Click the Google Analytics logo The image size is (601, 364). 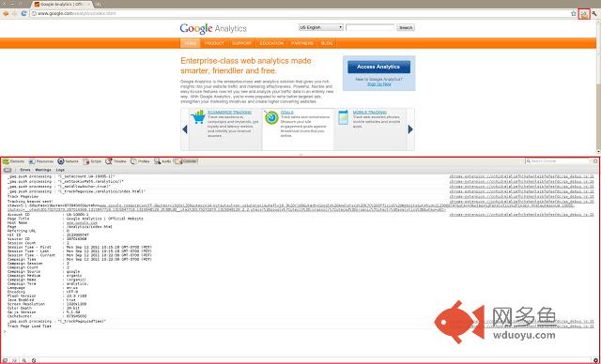tap(213, 28)
